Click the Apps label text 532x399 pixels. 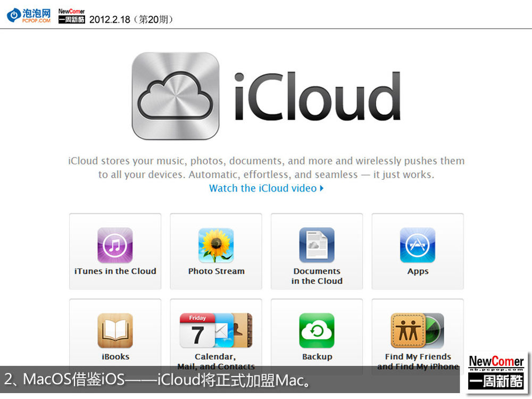point(418,272)
